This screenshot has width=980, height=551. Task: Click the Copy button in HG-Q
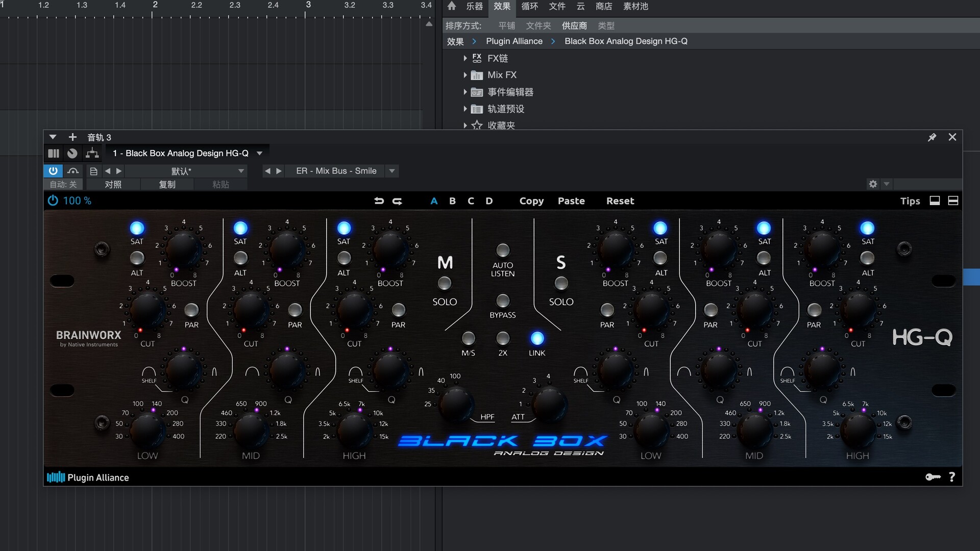(531, 201)
